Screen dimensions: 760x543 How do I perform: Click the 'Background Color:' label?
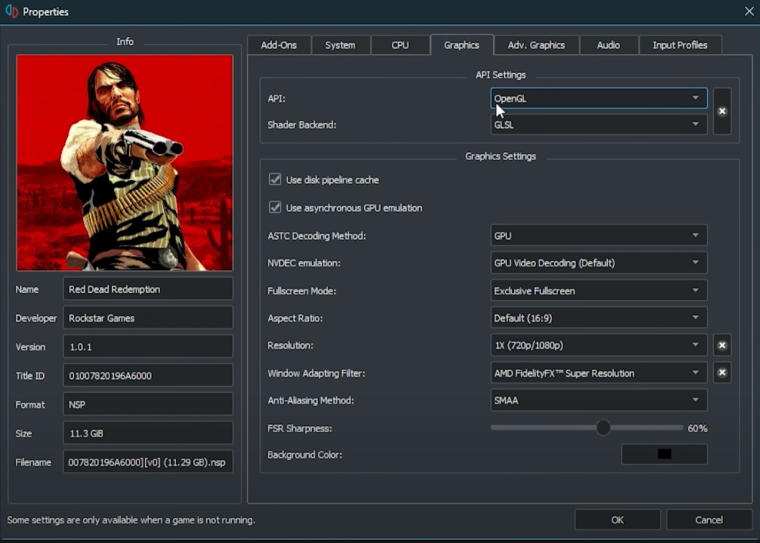click(x=305, y=455)
